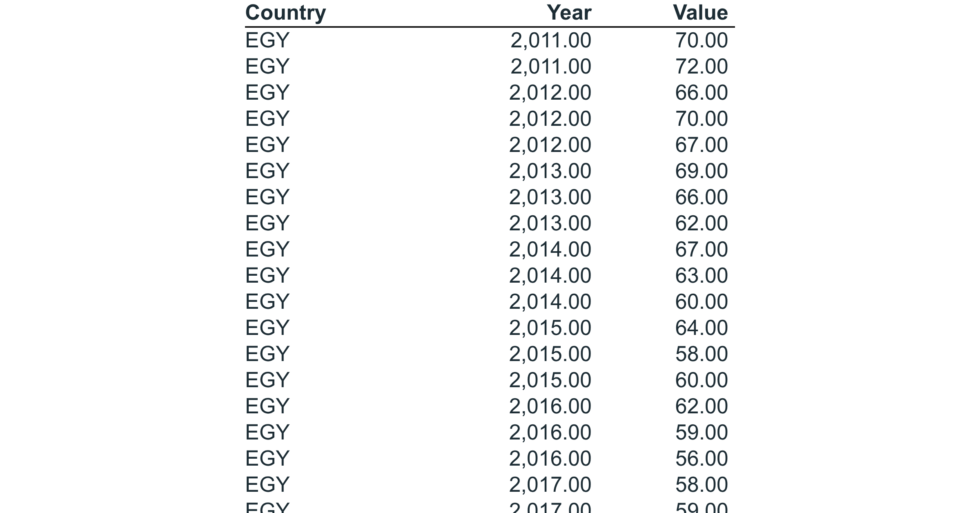Click the 2014 row's 67.00 value
The height and width of the screenshot is (513, 980).
[702, 249]
